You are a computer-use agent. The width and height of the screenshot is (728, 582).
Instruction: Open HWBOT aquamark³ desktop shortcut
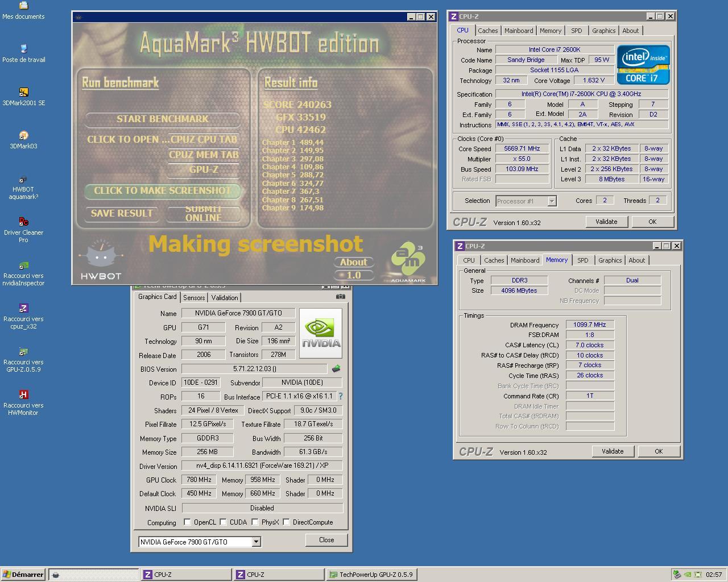23,187
